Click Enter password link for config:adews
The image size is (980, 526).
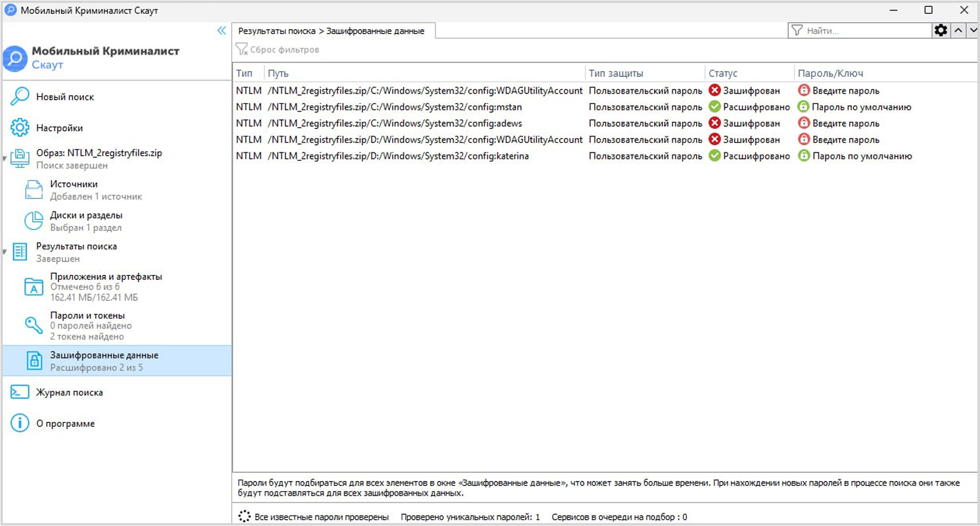click(846, 123)
